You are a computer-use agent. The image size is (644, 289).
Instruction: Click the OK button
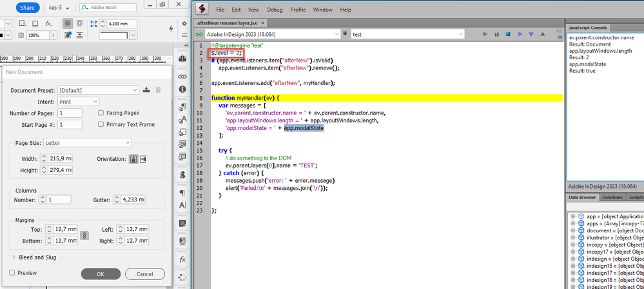101,274
